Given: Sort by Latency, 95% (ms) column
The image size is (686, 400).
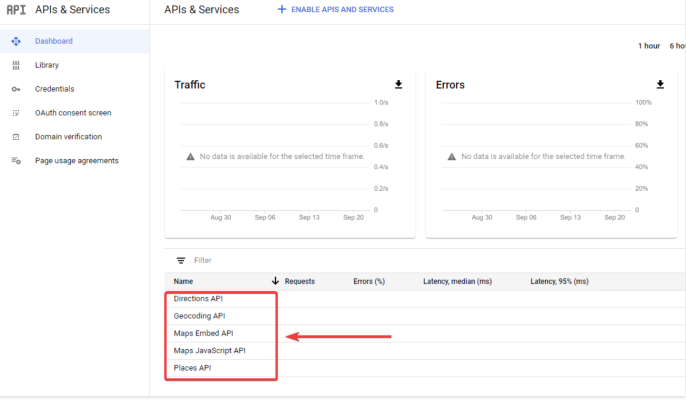Looking at the screenshot, I should pos(560,281).
